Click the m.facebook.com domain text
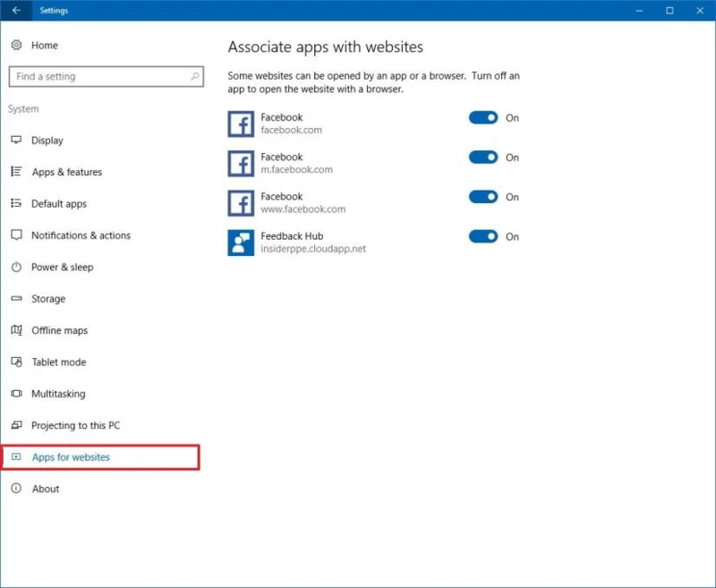716x588 pixels. 297,170
